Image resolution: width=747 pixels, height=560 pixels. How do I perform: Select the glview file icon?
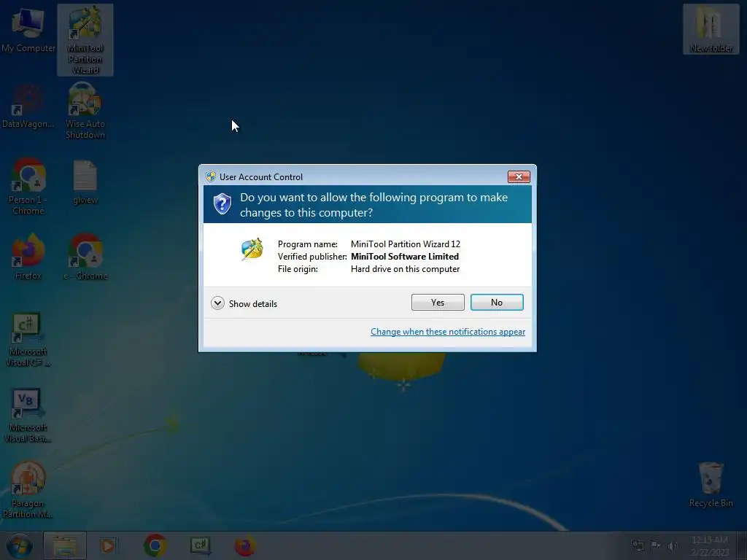85,182
